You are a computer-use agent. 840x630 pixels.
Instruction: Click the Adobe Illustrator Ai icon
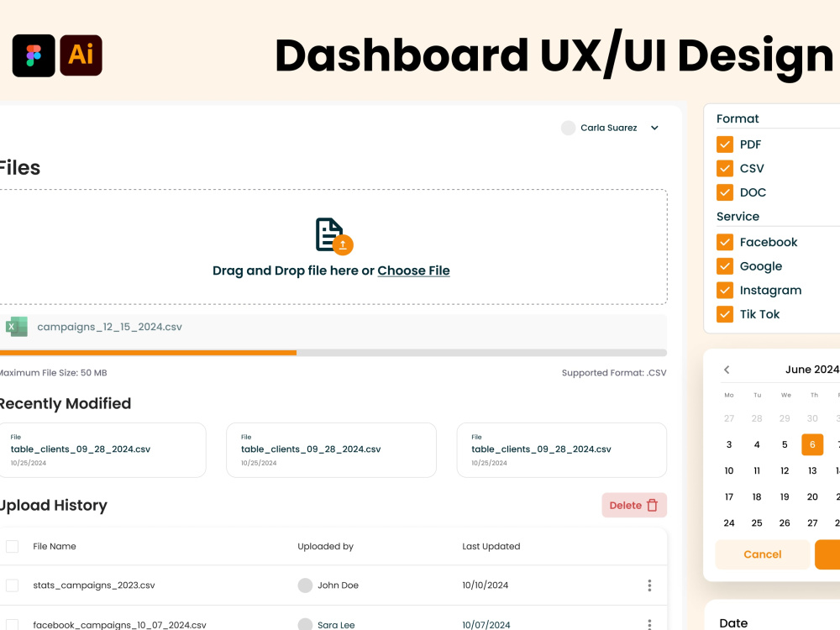point(81,55)
